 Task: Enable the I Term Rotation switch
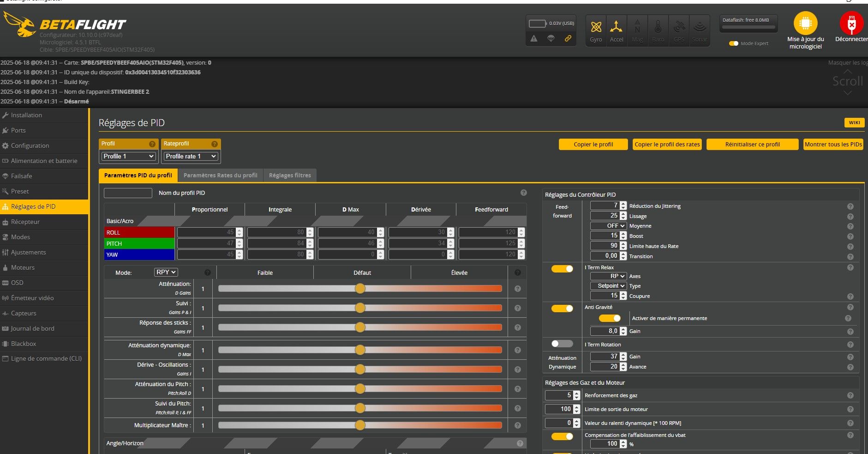tap(562, 344)
